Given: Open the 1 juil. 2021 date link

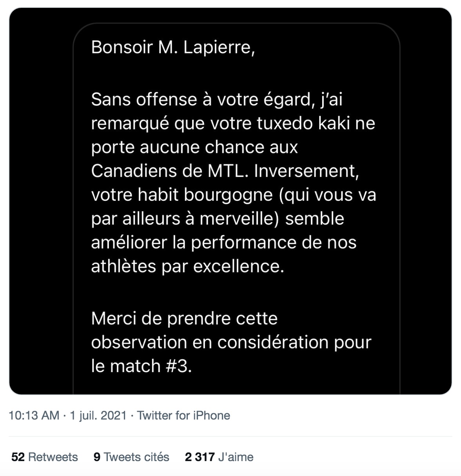Looking at the screenshot, I should pos(98,416).
